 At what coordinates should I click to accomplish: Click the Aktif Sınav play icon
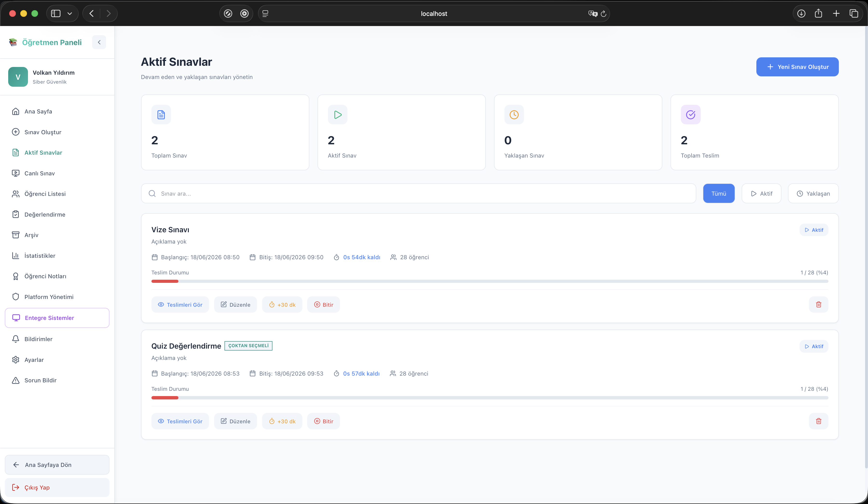click(x=338, y=115)
